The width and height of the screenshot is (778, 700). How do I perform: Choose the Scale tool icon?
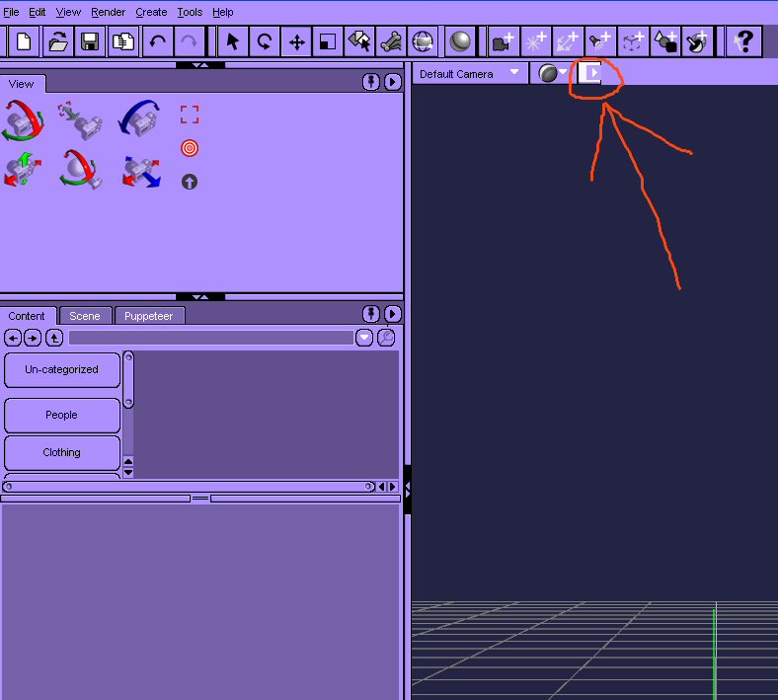click(x=327, y=41)
